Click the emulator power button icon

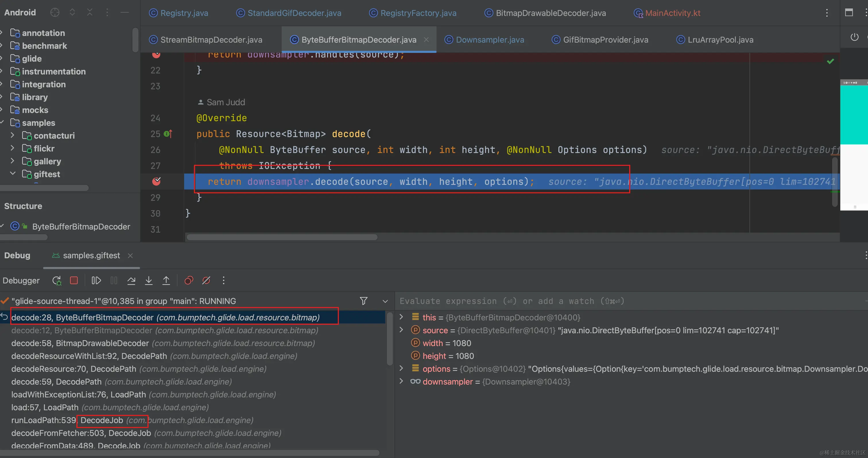pos(854,37)
